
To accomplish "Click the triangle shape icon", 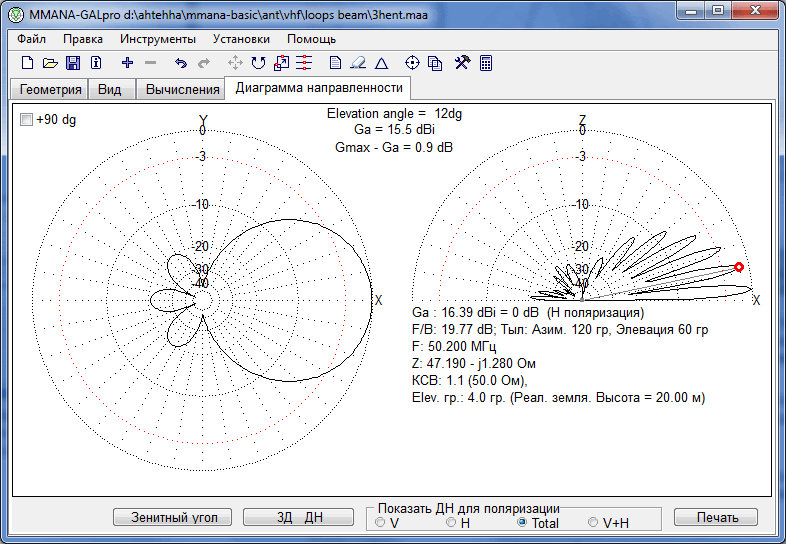I will pos(381,63).
